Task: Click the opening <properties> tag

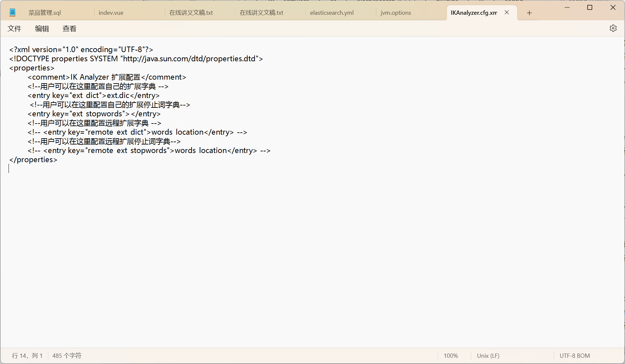Action: (32, 68)
